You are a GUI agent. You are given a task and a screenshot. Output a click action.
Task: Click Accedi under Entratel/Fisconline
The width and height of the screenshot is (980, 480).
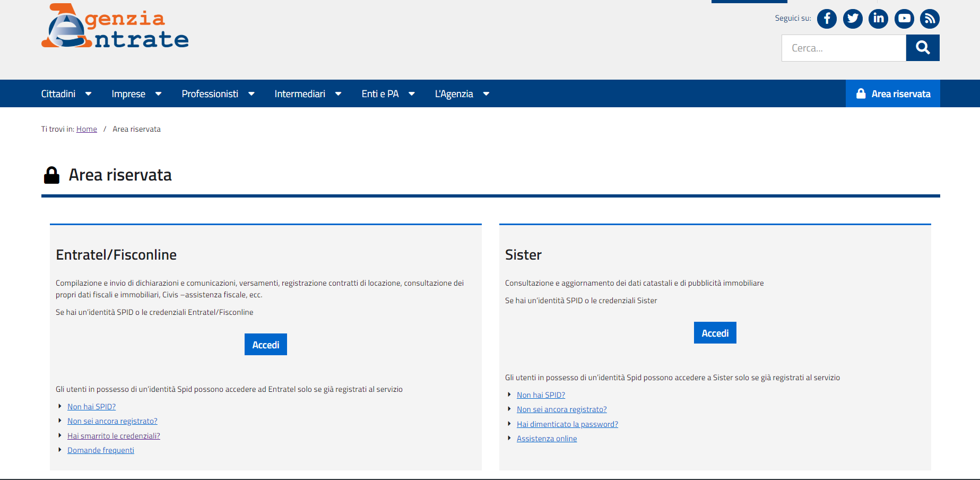pos(266,345)
